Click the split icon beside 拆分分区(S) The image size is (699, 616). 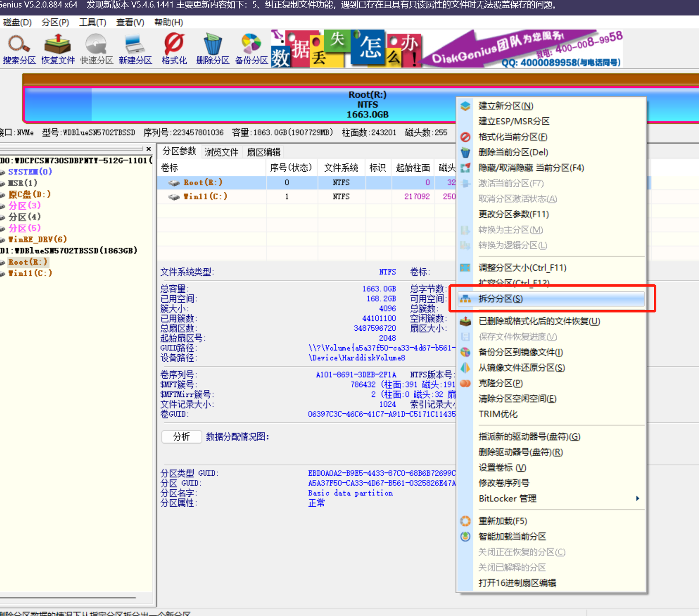coord(465,299)
